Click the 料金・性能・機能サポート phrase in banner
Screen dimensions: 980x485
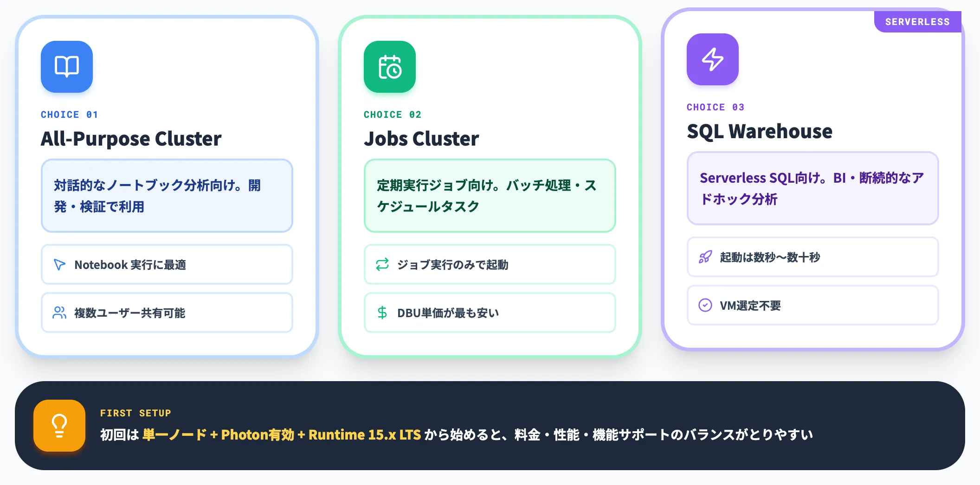point(592,434)
